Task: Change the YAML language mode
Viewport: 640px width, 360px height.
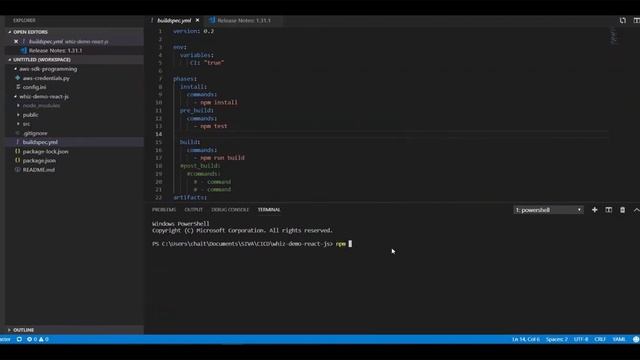Action: tap(619, 339)
